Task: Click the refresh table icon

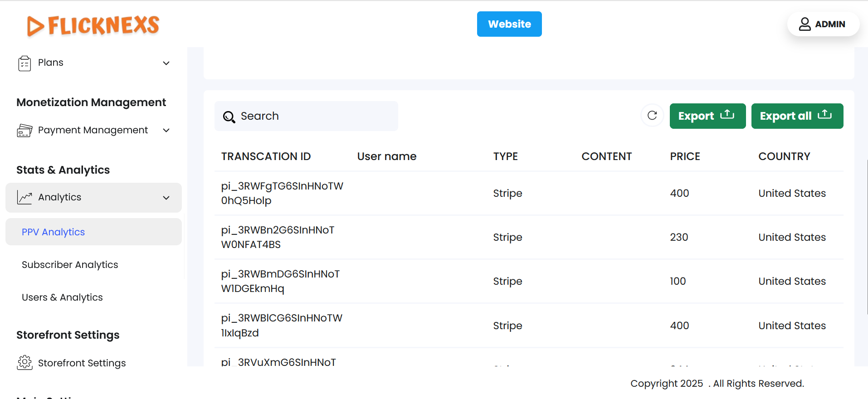Action: pos(652,116)
